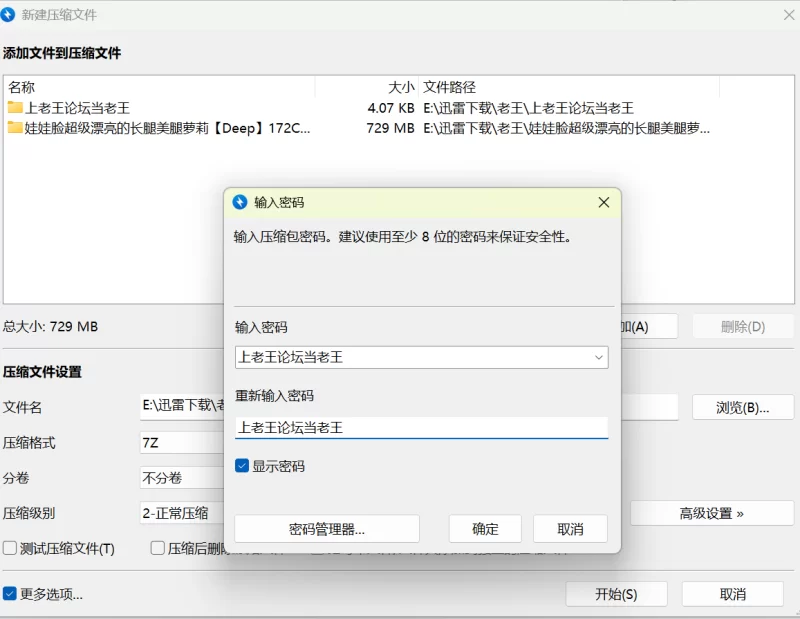Click folder icon of 上老王论坛当老王 row

coord(15,107)
